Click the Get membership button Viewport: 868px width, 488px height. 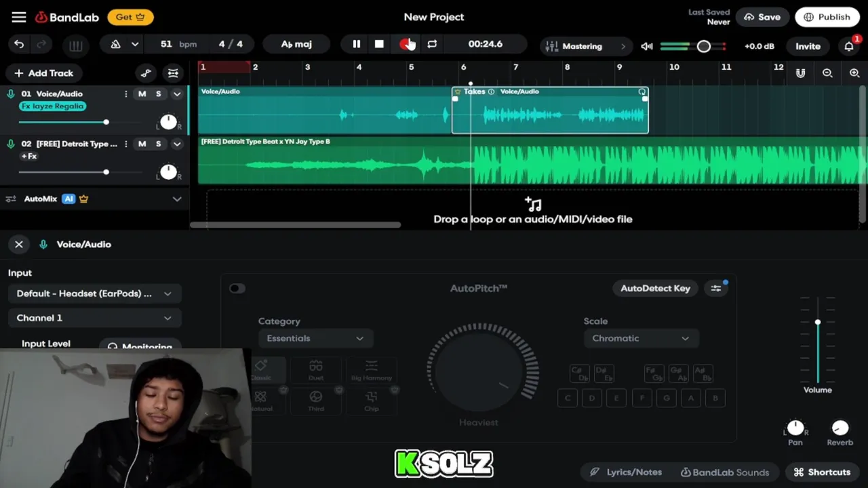pyautogui.click(x=130, y=17)
